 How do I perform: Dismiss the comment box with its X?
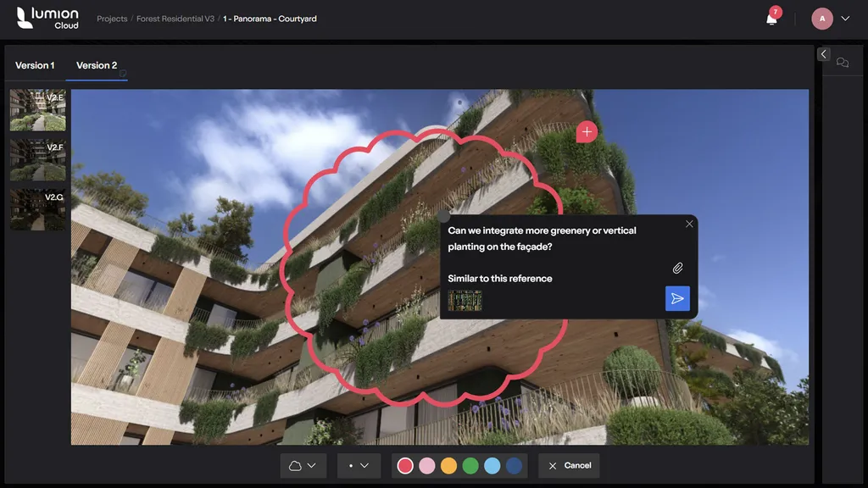(x=689, y=224)
